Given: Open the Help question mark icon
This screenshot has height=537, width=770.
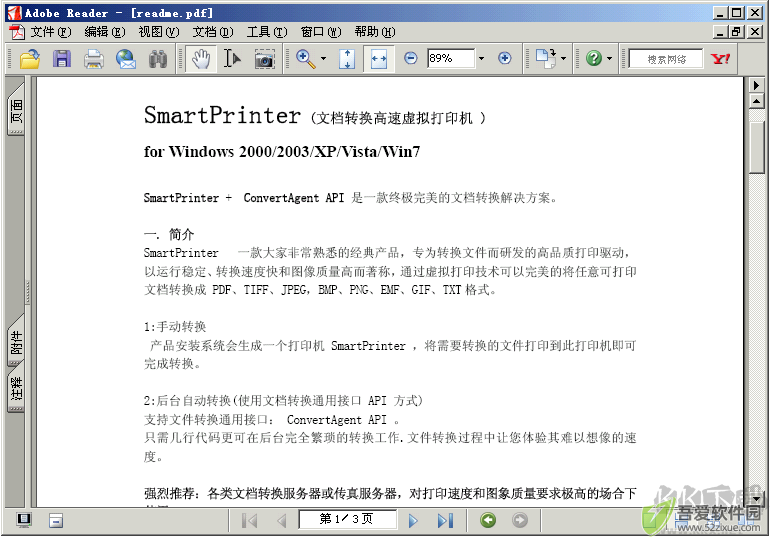Looking at the screenshot, I should [x=594, y=59].
